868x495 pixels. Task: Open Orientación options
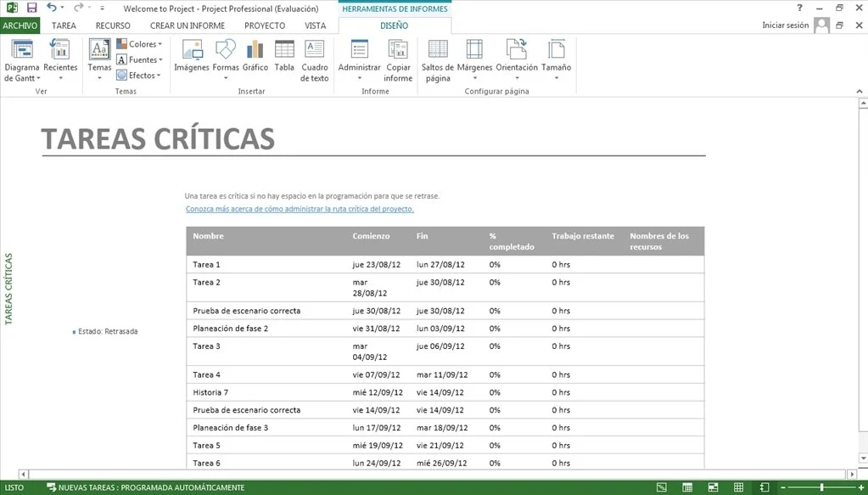point(517,60)
